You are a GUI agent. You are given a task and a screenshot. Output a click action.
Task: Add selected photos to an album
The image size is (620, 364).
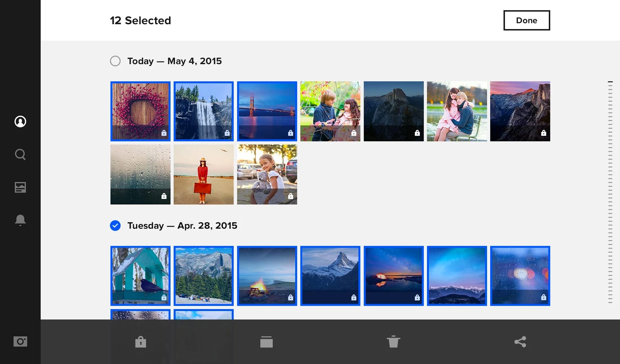[x=267, y=342]
